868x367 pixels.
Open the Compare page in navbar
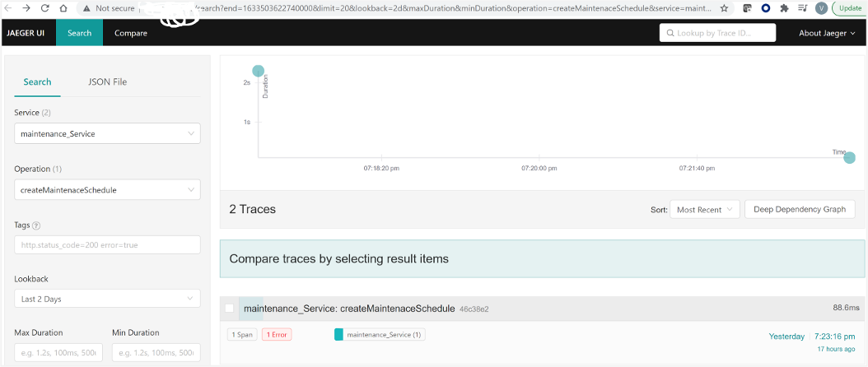click(x=131, y=33)
